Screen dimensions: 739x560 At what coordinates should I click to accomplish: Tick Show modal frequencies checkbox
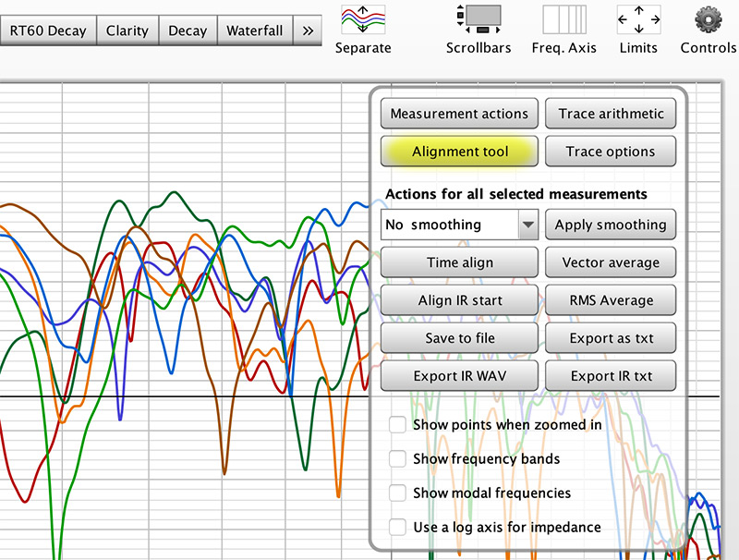pyautogui.click(x=397, y=493)
